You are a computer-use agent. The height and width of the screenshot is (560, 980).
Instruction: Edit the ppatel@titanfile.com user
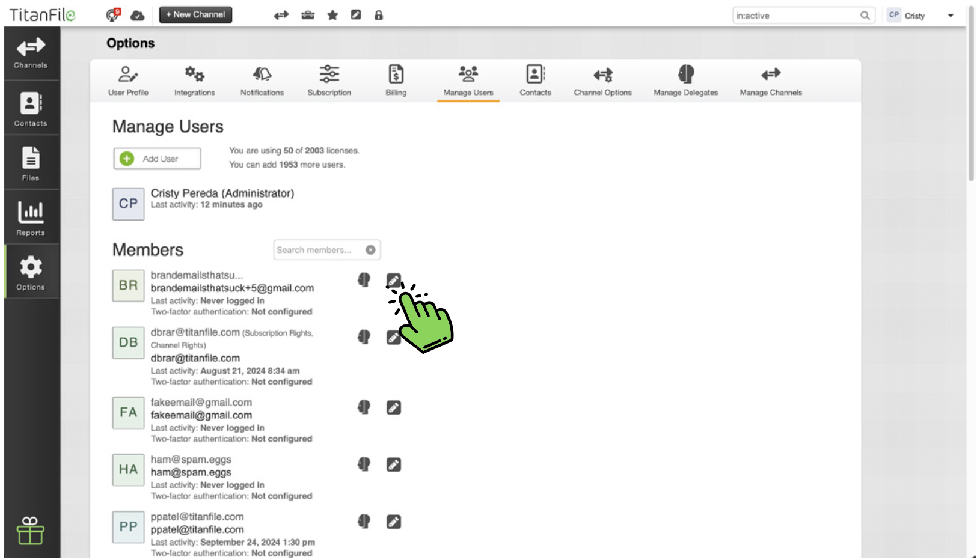(x=394, y=522)
